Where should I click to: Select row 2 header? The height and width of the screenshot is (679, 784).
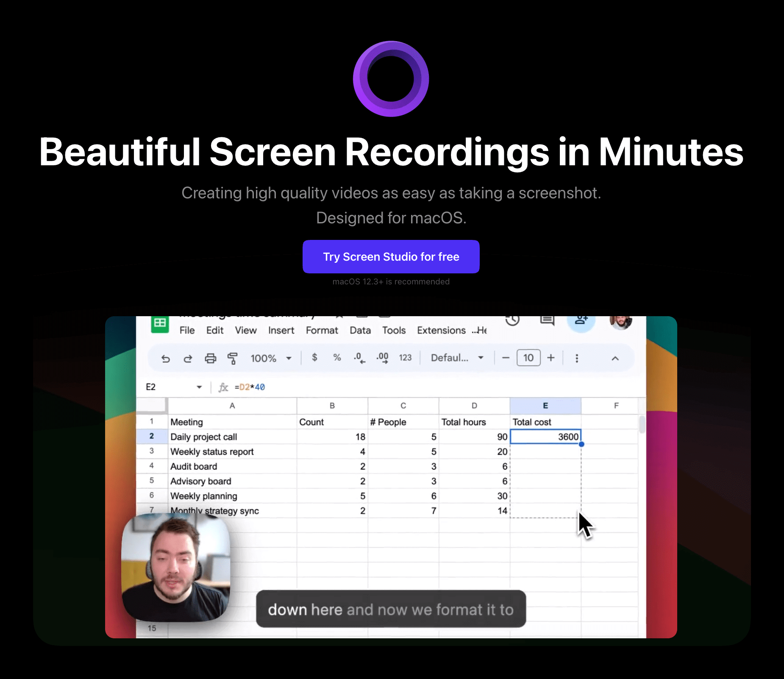tap(152, 436)
